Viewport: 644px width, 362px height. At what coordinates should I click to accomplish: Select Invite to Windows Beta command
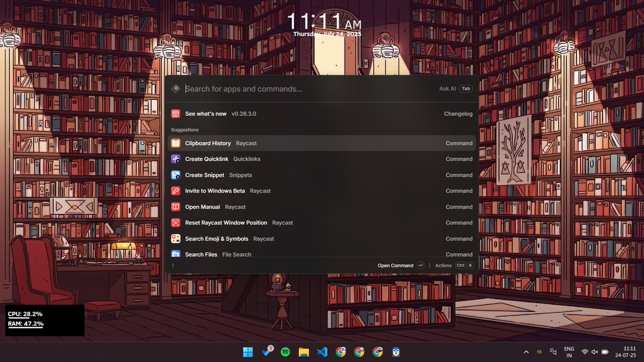point(321,191)
